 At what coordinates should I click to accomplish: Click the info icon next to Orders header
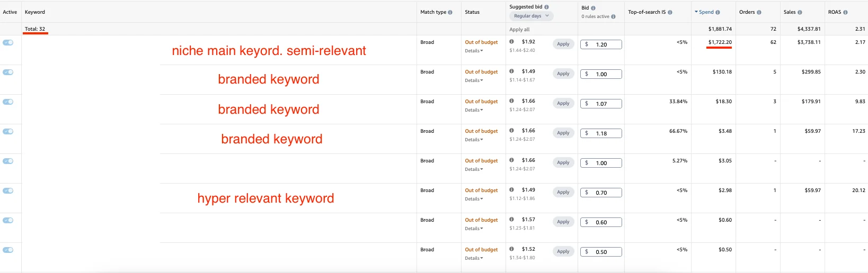759,12
